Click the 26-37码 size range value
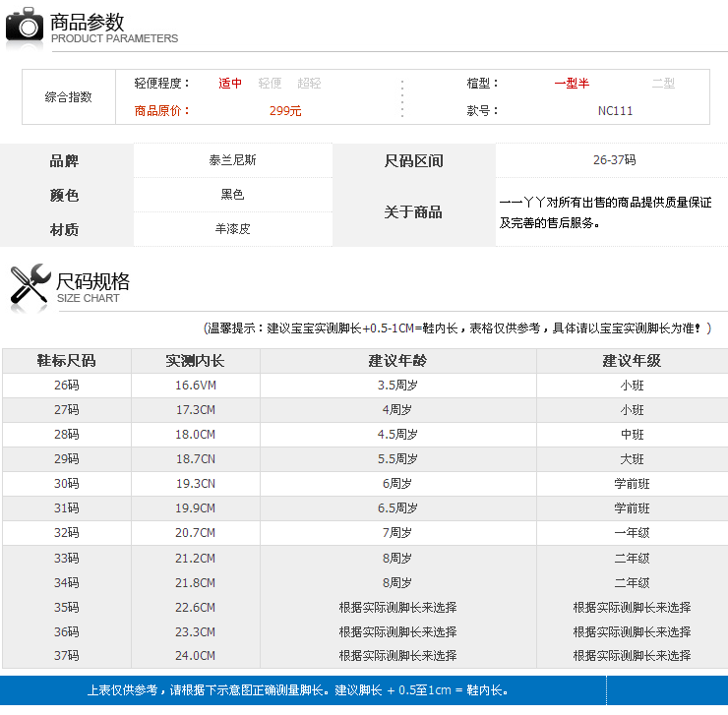728x715 pixels. (x=614, y=160)
